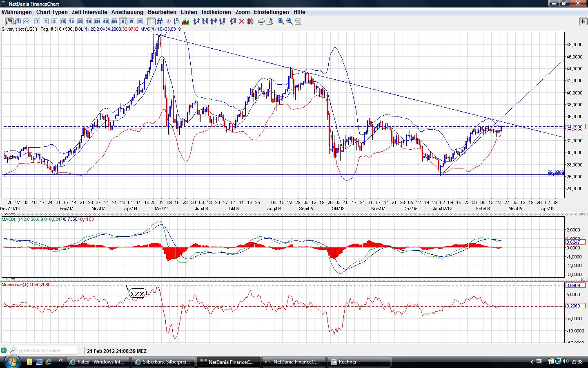Expand the Zeit Intervalle menu
The width and height of the screenshot is (588, 368).
click(x=89, y=12)
